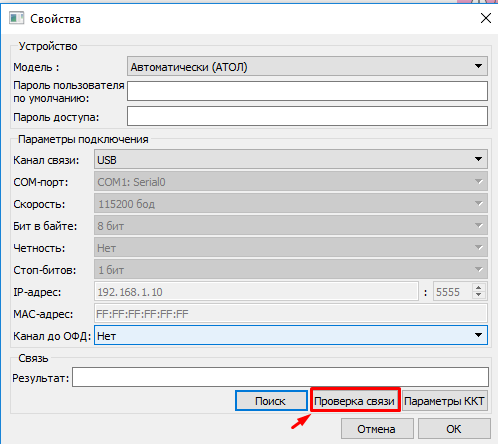The width and height of the screenshot is (498, 444).
Task: Increase port value with up arrow
Action: (x=479, y=287)
